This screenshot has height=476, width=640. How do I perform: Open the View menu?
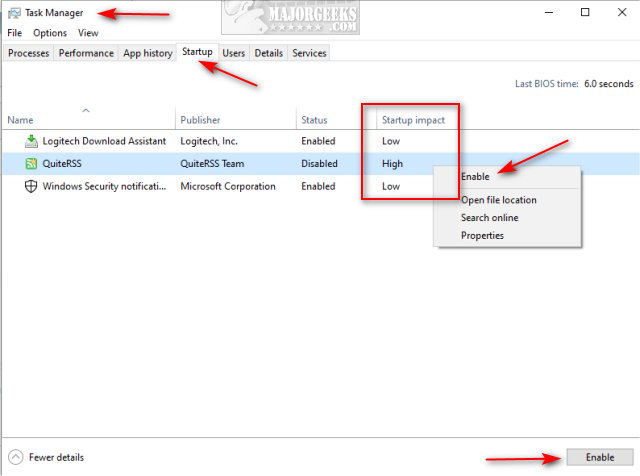(88, 33)
